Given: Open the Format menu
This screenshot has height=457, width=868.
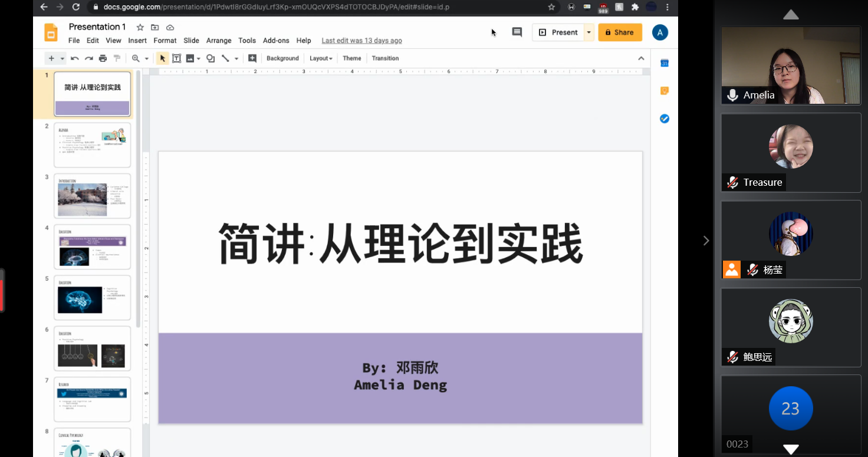Looking at the screenshot, I should [165, 41].
